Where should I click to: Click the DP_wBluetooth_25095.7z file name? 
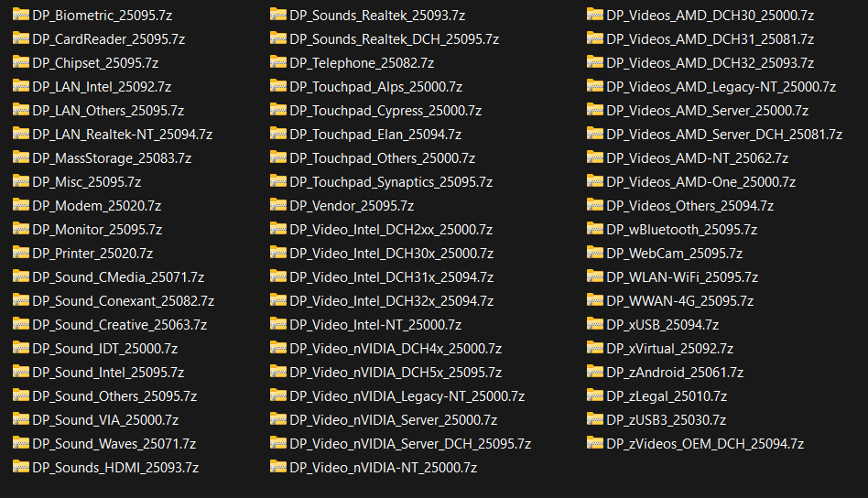click(681, 230)
